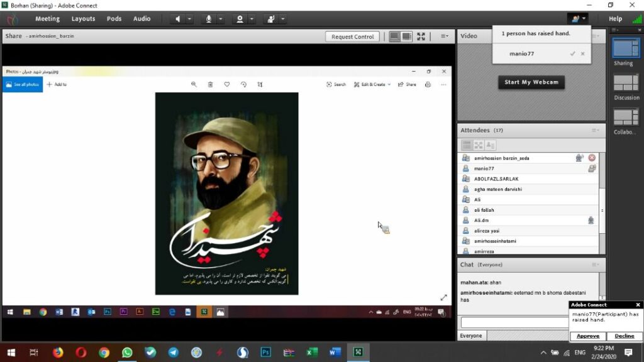Select the Sharing layout thumbnail
644x362 pixels.
click(x=625, y=49)
